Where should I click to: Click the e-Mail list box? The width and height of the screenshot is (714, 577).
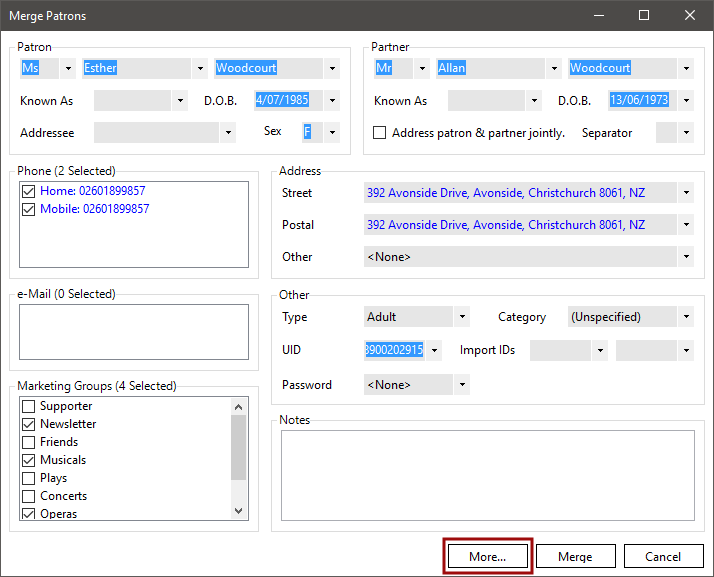[x=133, y=331]
